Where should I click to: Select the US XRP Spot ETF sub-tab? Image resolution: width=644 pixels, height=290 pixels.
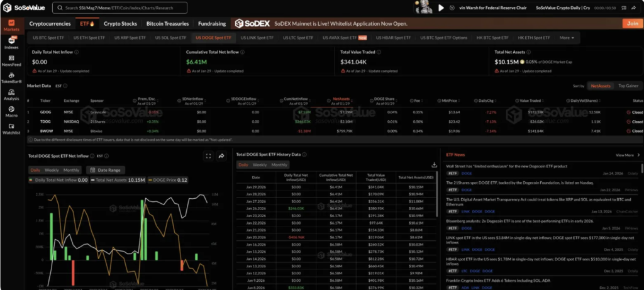coord(130,38)
